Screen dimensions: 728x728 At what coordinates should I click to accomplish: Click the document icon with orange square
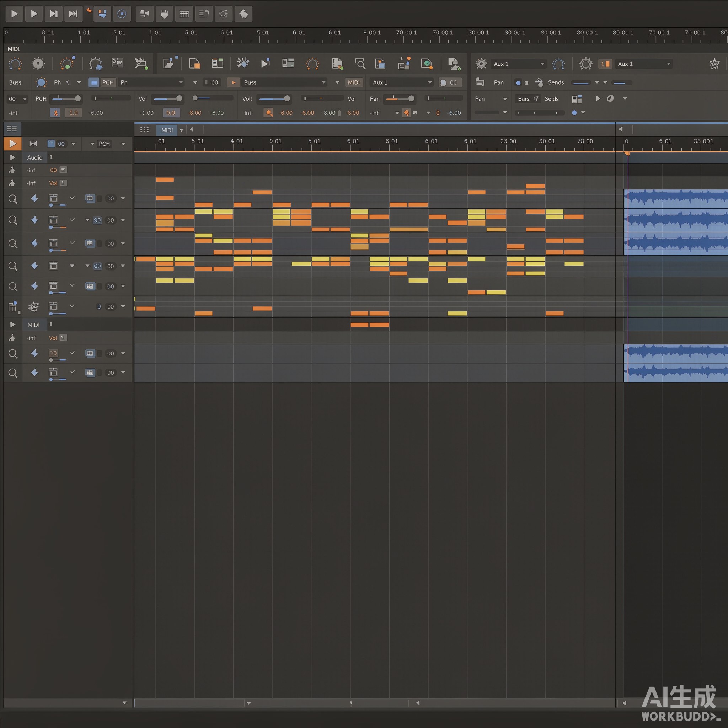tap(194, 64)
